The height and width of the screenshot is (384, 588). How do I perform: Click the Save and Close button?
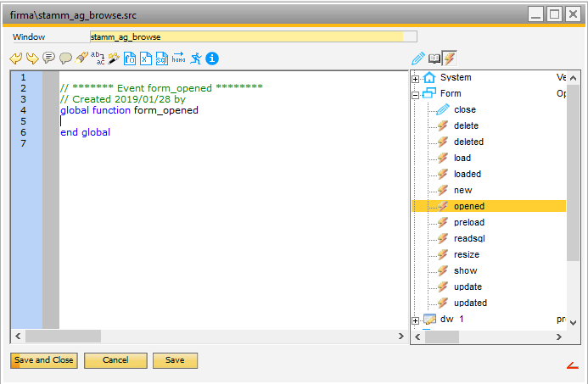[x=43, y=360]
